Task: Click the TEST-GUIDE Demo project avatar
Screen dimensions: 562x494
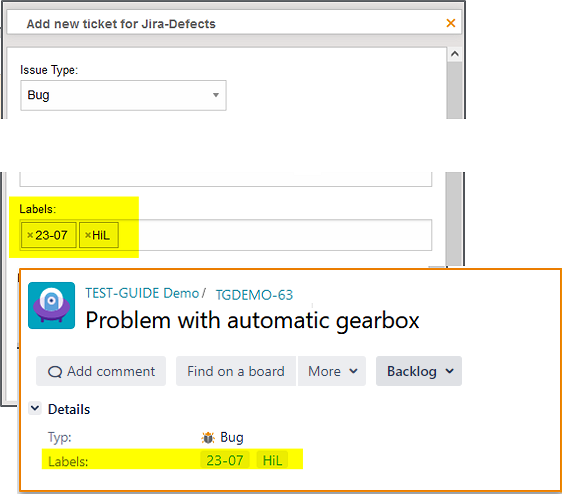Action: 52,305
